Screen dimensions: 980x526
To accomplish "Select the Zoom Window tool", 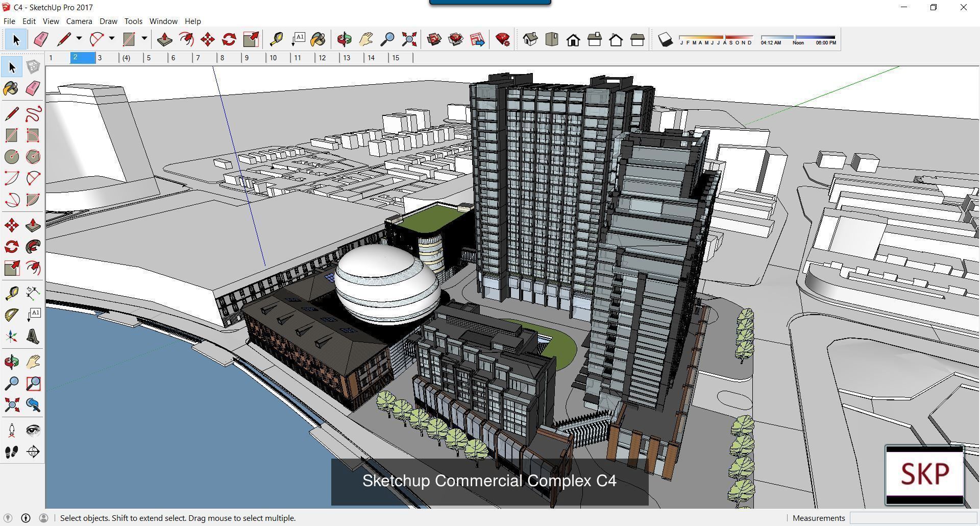I will [x=33, y=383].
